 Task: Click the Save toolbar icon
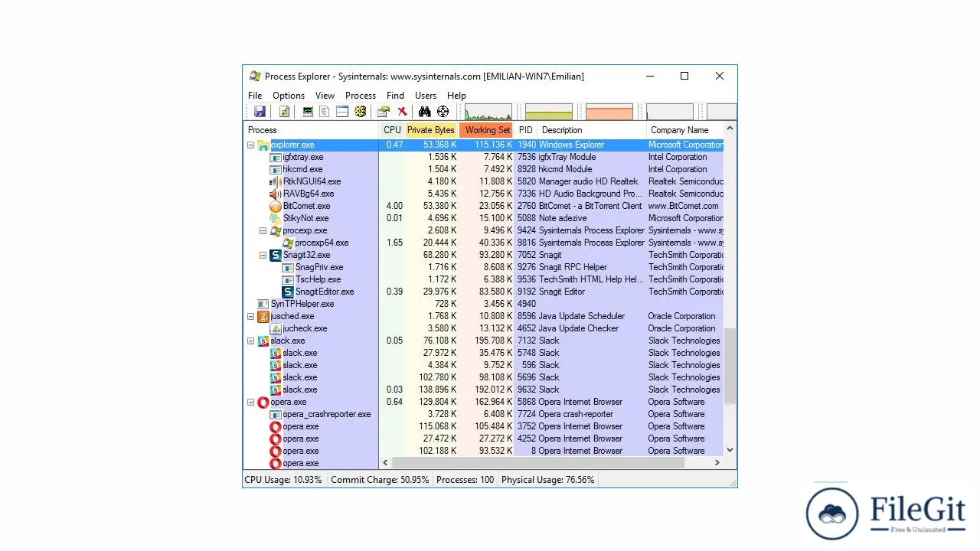click(x=260, y=112)
